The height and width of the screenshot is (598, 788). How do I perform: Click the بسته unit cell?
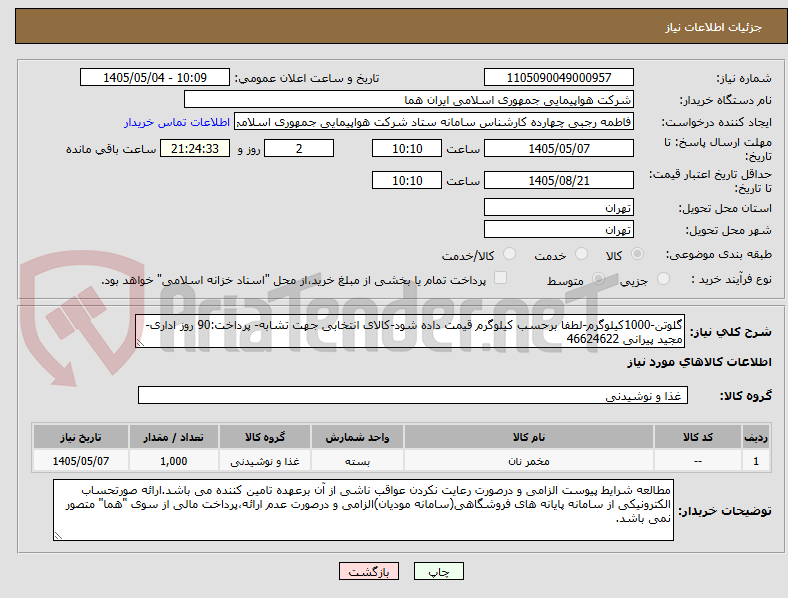(x=357, y=460)
